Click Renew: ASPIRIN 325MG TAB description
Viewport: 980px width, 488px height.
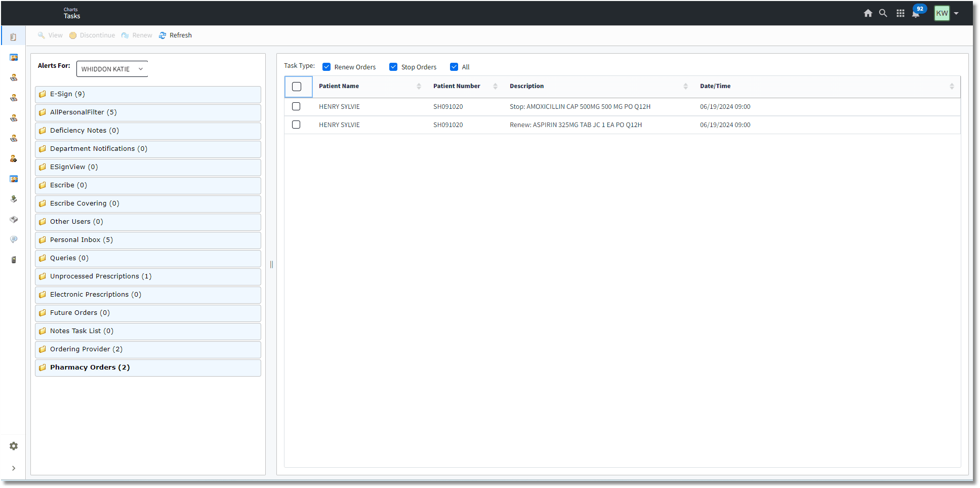576,125
